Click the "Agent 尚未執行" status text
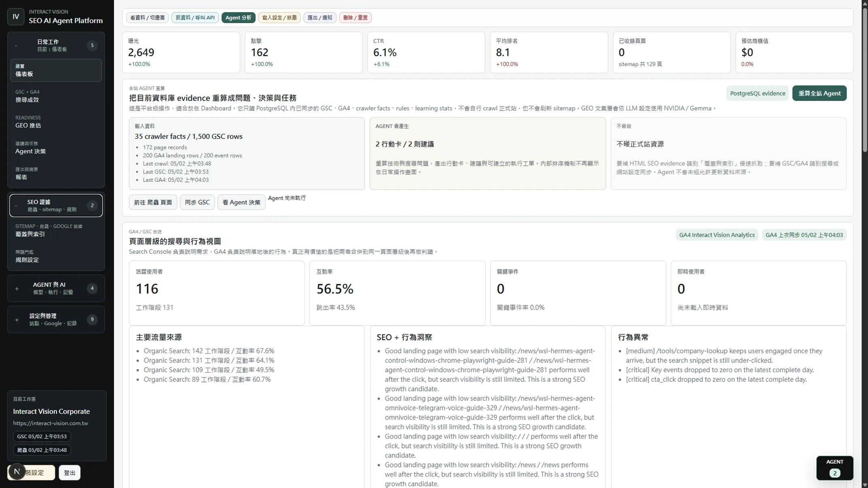Screen dimensions: 868x488 tap(287, 198)
